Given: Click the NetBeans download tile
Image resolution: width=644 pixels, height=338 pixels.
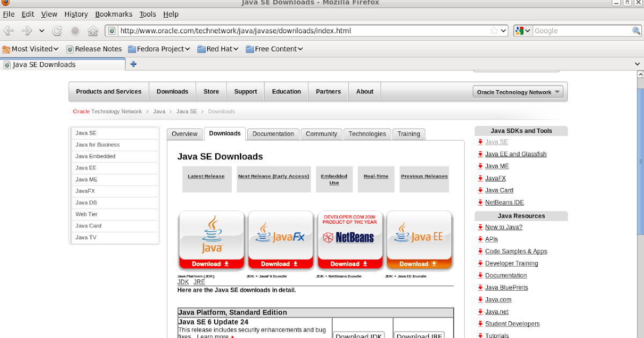Looking at the screenshot, I should click(x=349, y=240).
